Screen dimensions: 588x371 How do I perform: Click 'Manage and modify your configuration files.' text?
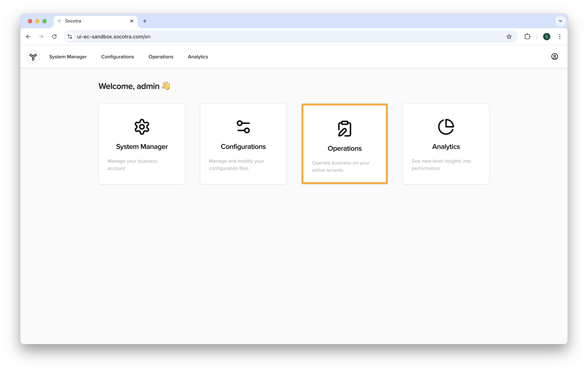click(236, 165)
